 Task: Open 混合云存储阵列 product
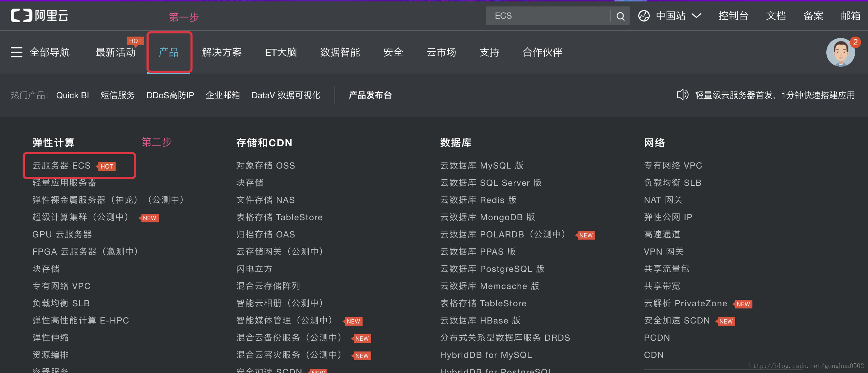[x=268, y=286]
